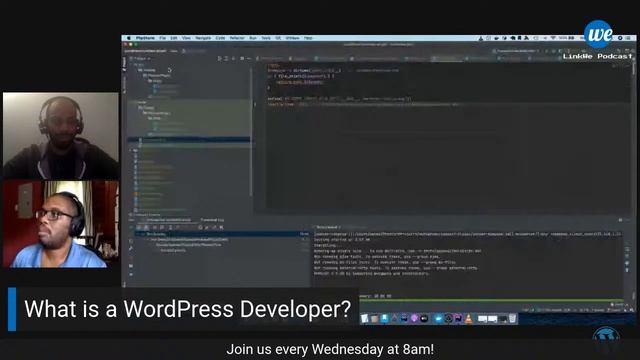Open the Code menu

tap(220, 38)
